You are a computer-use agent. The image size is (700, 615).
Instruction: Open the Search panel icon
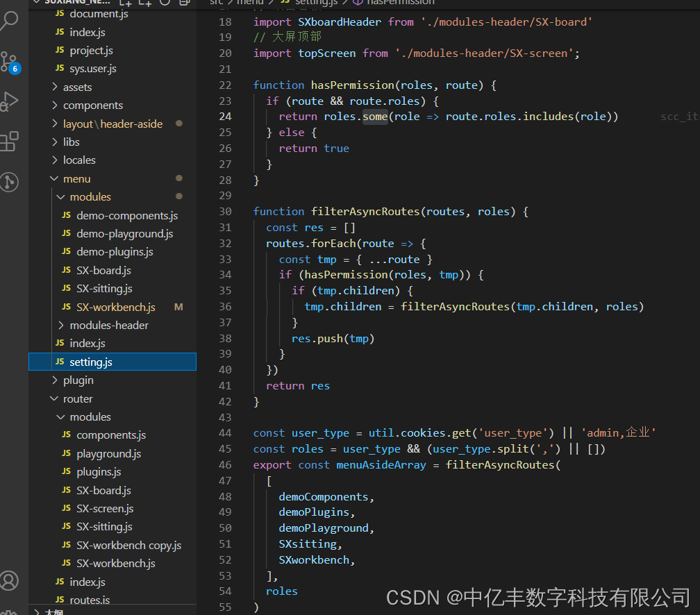(x=11, y=21)
